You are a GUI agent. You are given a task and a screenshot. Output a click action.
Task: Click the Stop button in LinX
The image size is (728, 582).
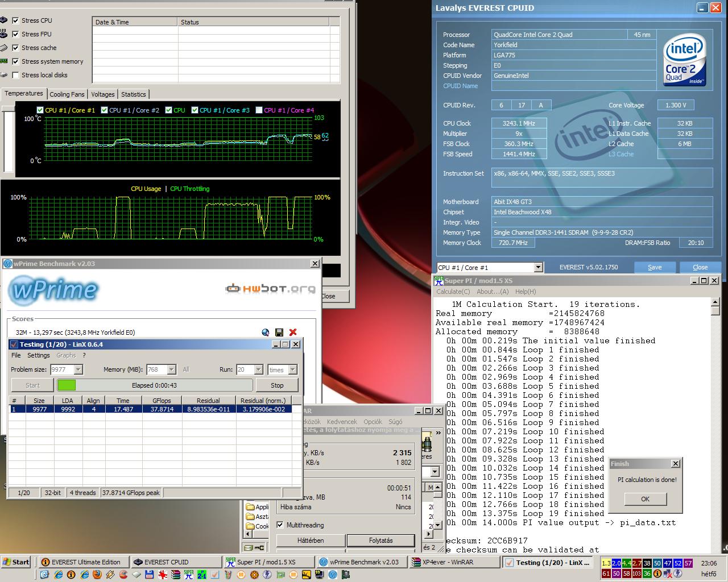pyautogui.click(x=277, y=385)
